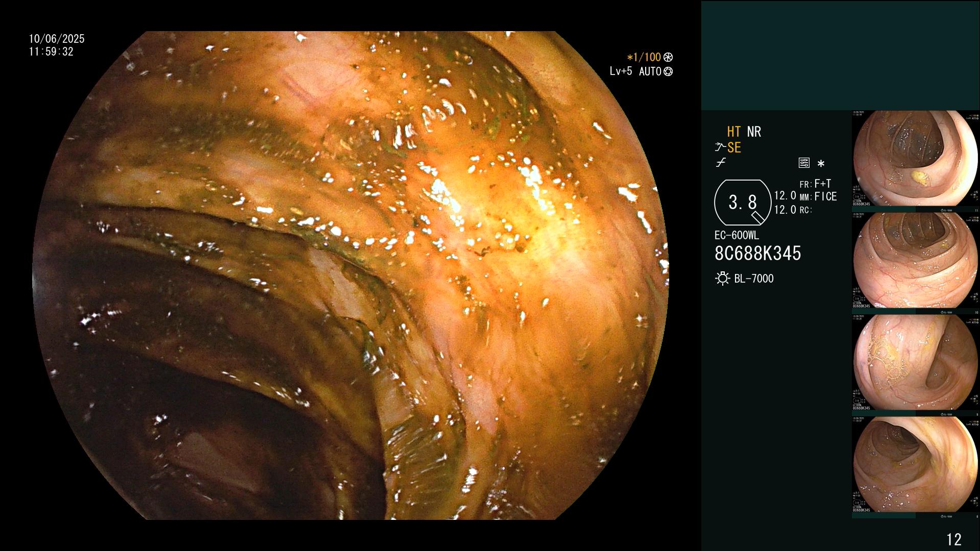980x551 pixels.
Task: Click the AUTO iris mode icon
Action: pyautogui.click(x=668, y=71)
